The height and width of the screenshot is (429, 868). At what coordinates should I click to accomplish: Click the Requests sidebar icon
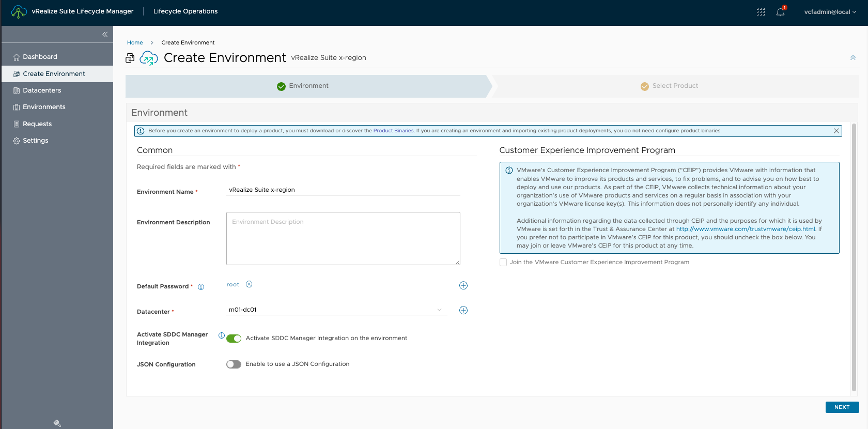click(17, 124)
